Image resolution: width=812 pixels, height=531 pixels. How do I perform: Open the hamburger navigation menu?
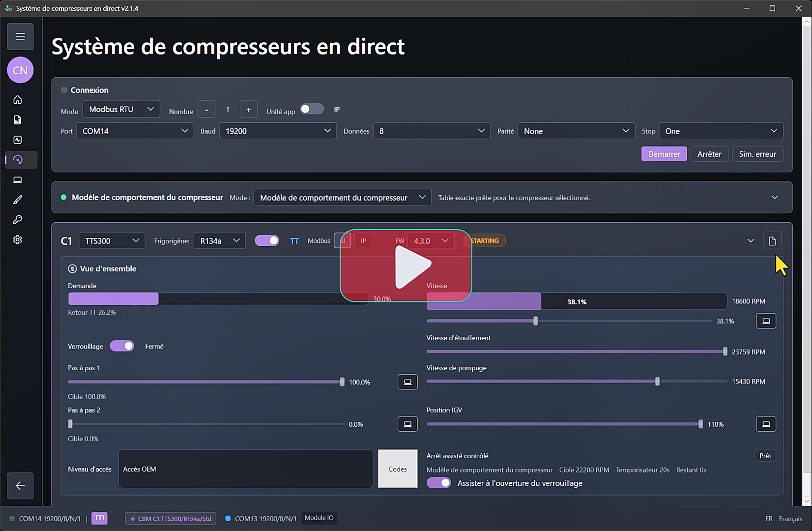[20, 36]
